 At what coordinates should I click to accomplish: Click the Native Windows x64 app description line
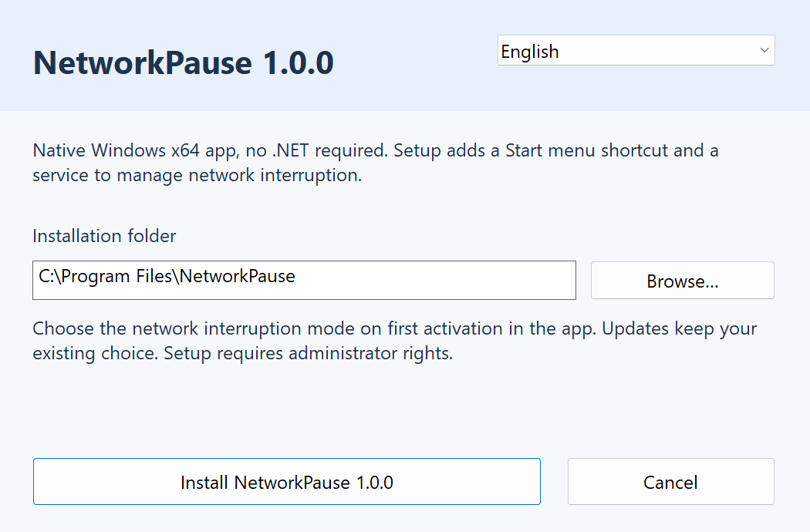tap(376, 150)
